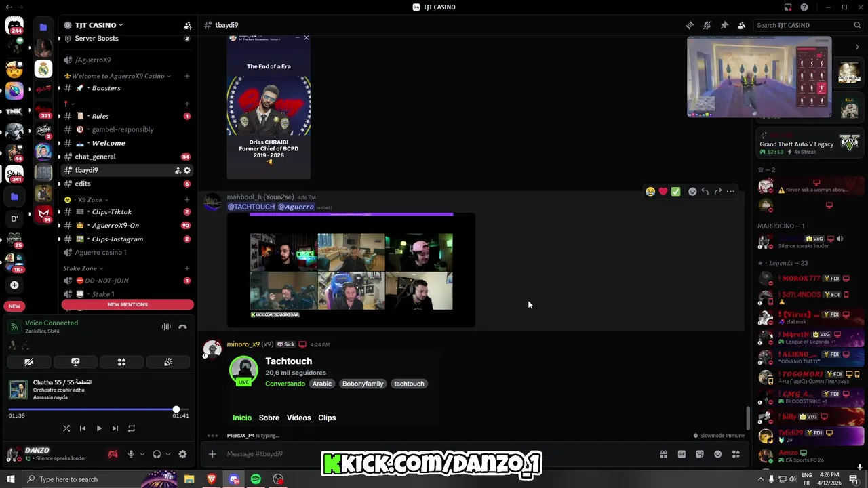This screenshot has height=488, width=868.
Task: Start screen sharing from the voice panel
Action: [x=75, y=362]
